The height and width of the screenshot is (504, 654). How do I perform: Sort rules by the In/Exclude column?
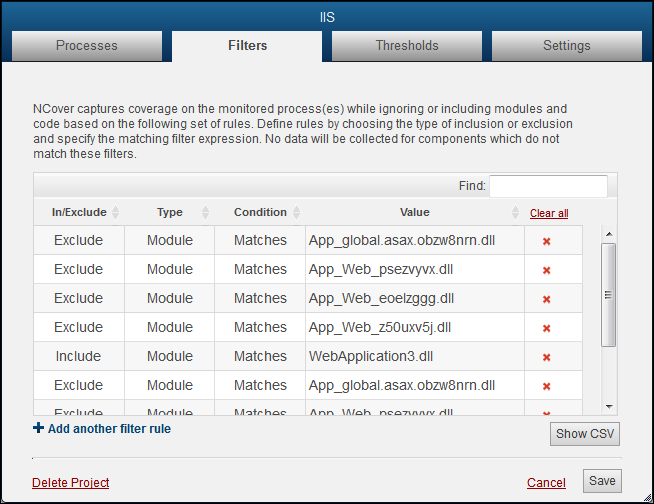click(x=79, y=212)
